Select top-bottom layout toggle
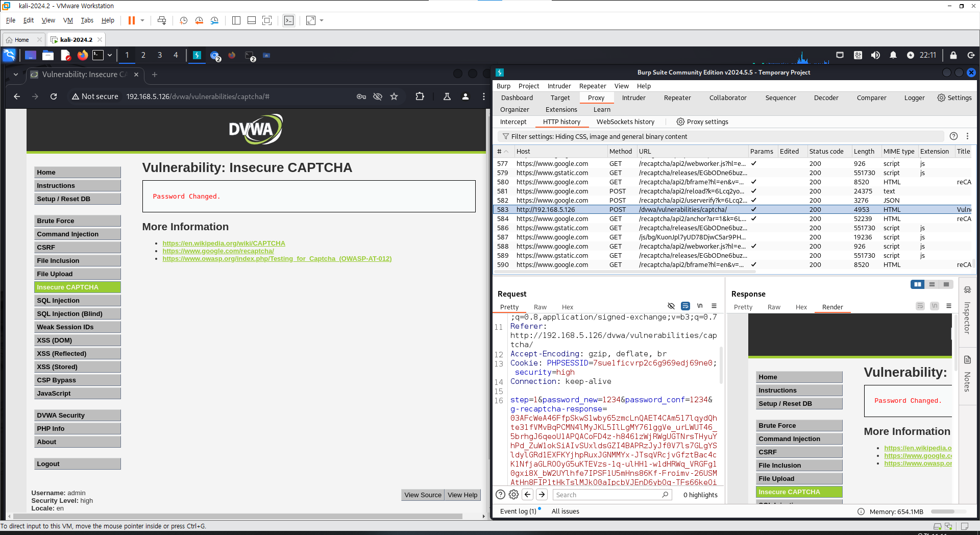Screen dimensions: 980x535 tap(932, 284)
